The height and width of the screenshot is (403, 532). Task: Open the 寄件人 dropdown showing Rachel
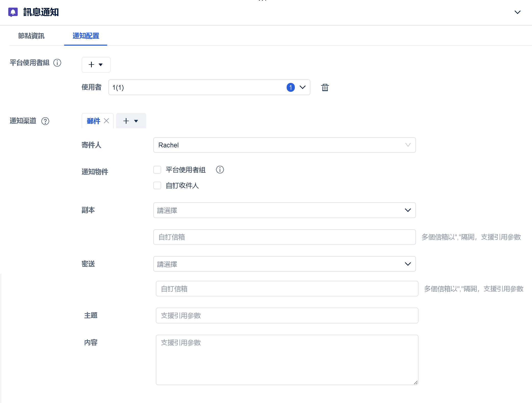tap(284, 145)
